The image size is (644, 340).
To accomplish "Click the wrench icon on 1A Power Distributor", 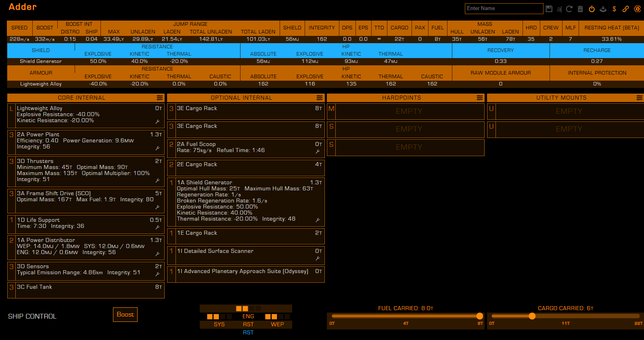I will (157, 254).
